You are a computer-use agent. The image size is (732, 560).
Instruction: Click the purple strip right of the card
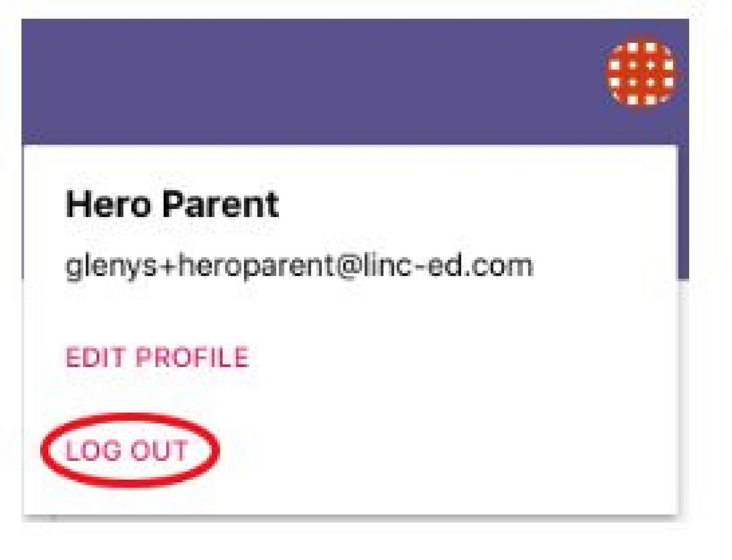(x=684, y=212)
